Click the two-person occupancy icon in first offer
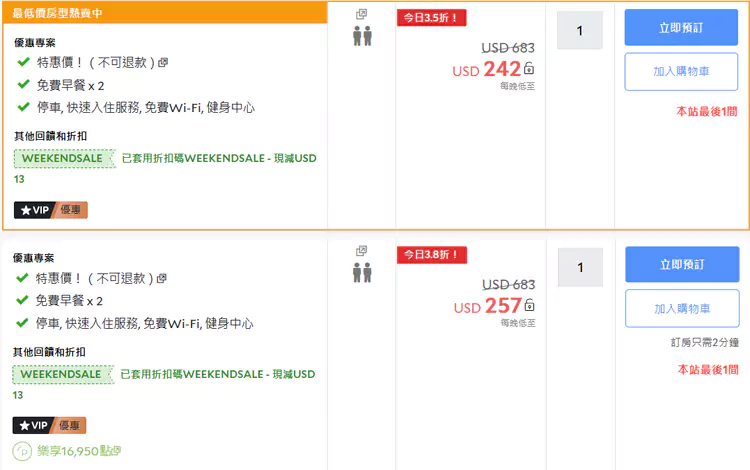 (x=363, y=36)
